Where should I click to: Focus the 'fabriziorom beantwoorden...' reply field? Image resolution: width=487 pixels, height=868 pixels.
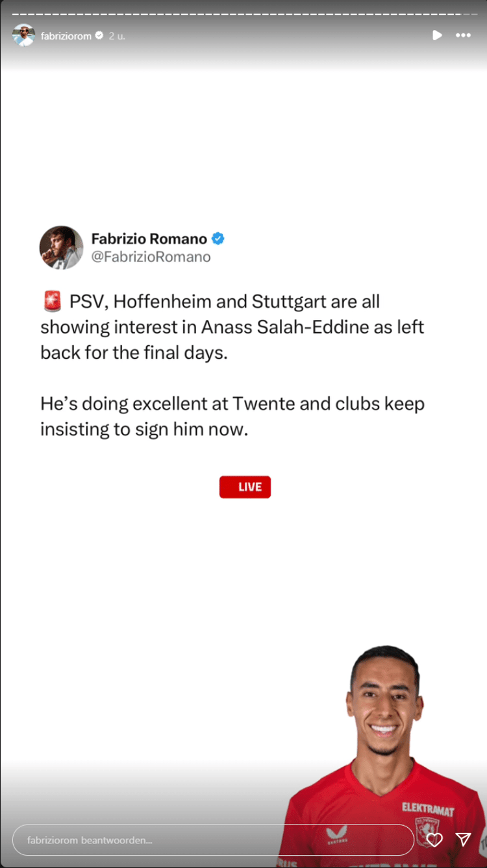click(x=213, y=840)
